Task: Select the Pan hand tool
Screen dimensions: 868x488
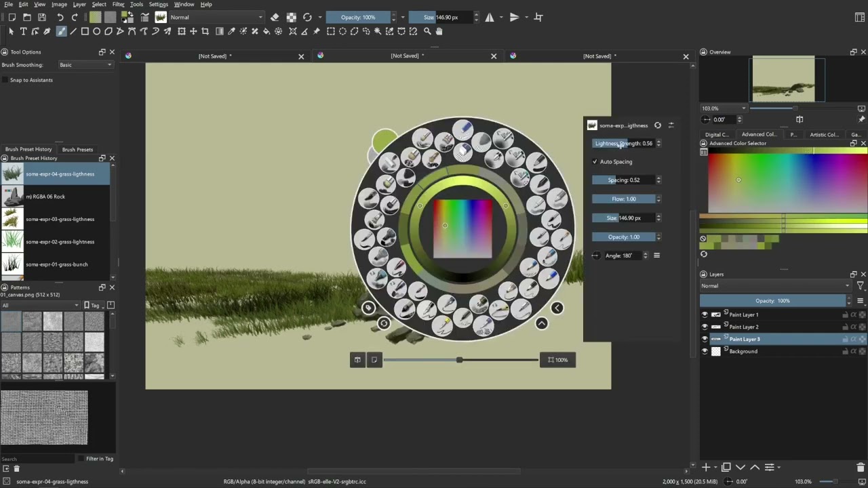Action: (x=439, y=31)
